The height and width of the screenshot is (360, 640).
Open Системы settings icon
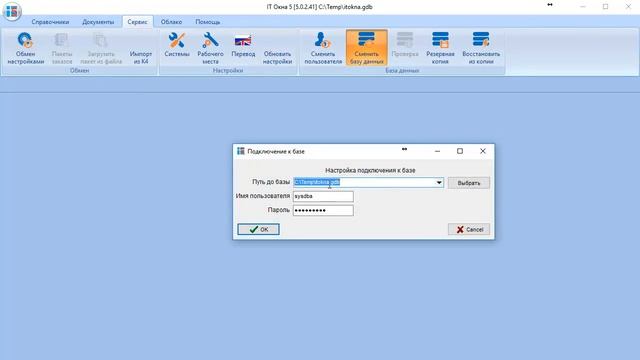177,45
